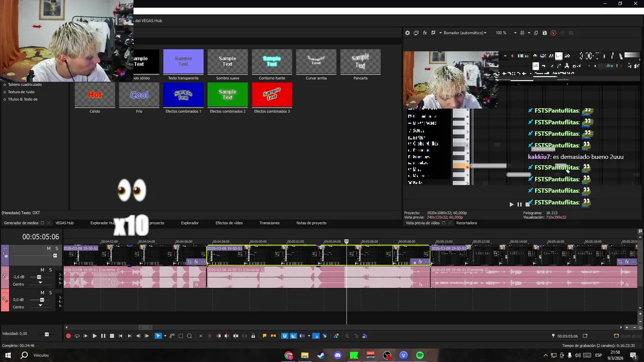Click track 2 volume slider at -2,6 dB
Viewport: 644px width, 362px height.
39,277
